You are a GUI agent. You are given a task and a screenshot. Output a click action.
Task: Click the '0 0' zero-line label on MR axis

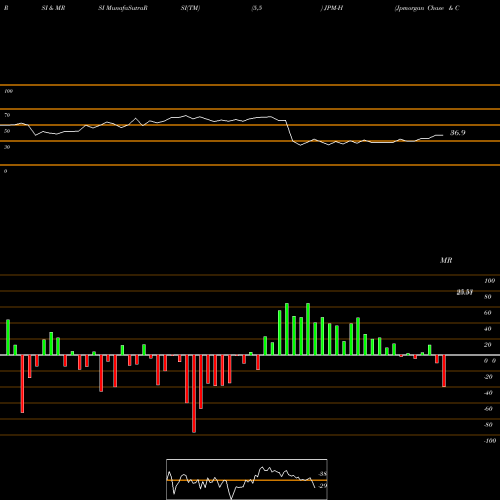click(490, 361)
